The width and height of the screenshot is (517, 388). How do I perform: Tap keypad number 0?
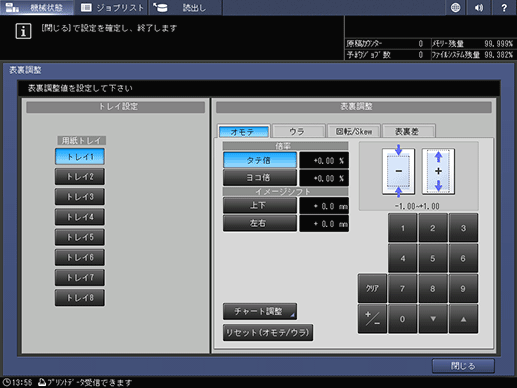point(403,319)
